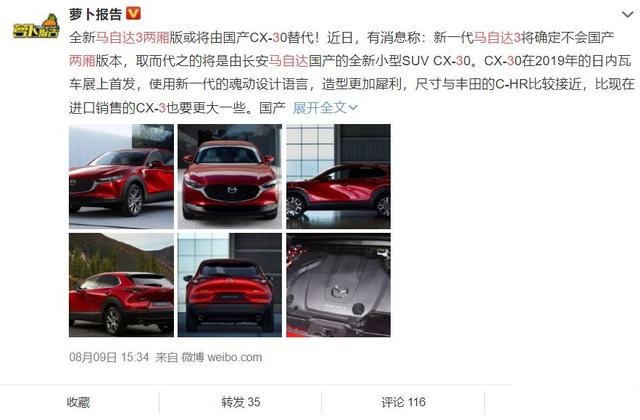Open 长安马自达 highlighted keyword link
Image resolution: width=640 pixels, height=420 pixels.
pyautogui.click(x=288, y=61)
